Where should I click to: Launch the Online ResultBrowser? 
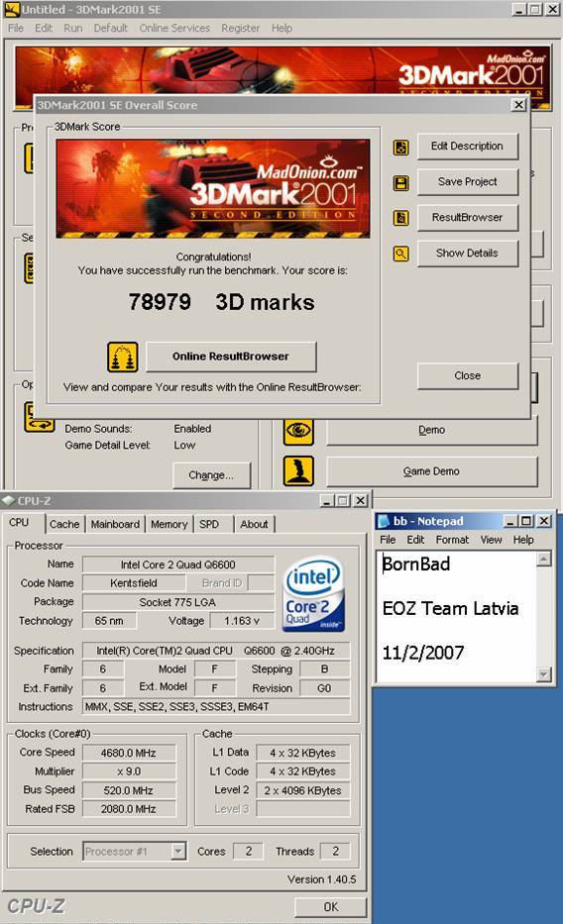coord(231,357)
